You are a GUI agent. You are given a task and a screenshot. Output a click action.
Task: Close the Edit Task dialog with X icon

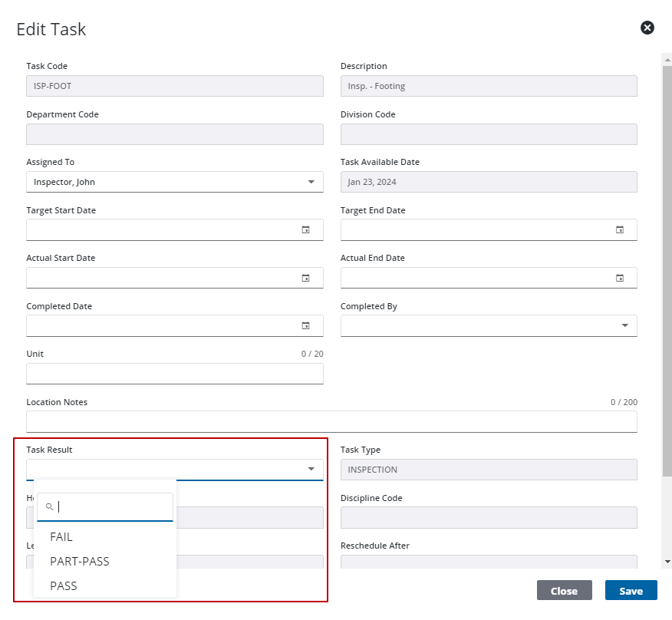(647, 28)
